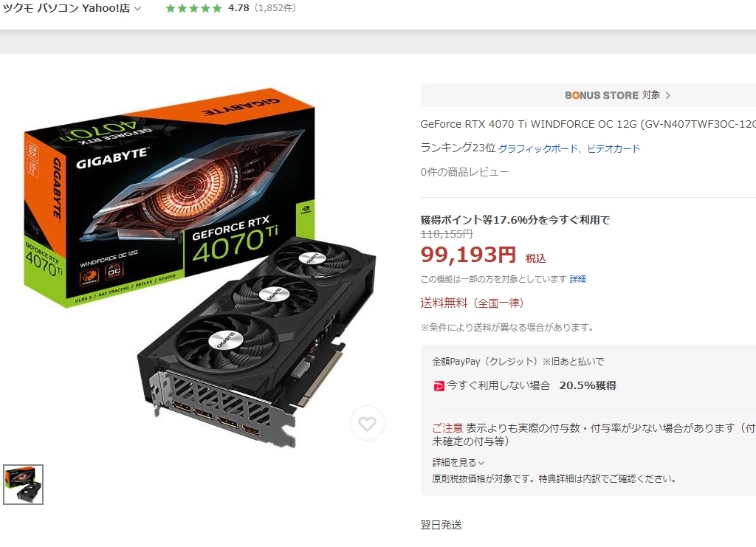The image size is (756, 547).
Task: Click the 詳細 link beside feature notice
Action: pyautogui.click(x=577, y=279)
